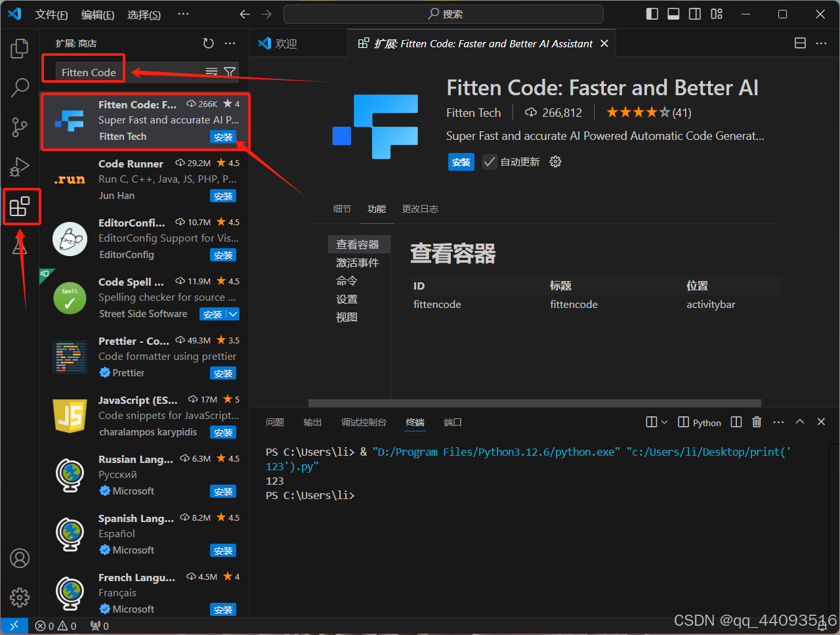Select 命令 in feature list
The height and width of the screenshot is (635, 840).
347,280
